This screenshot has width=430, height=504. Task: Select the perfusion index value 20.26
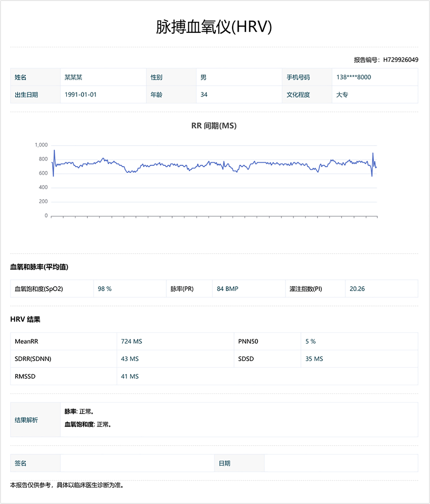[357, 289]
